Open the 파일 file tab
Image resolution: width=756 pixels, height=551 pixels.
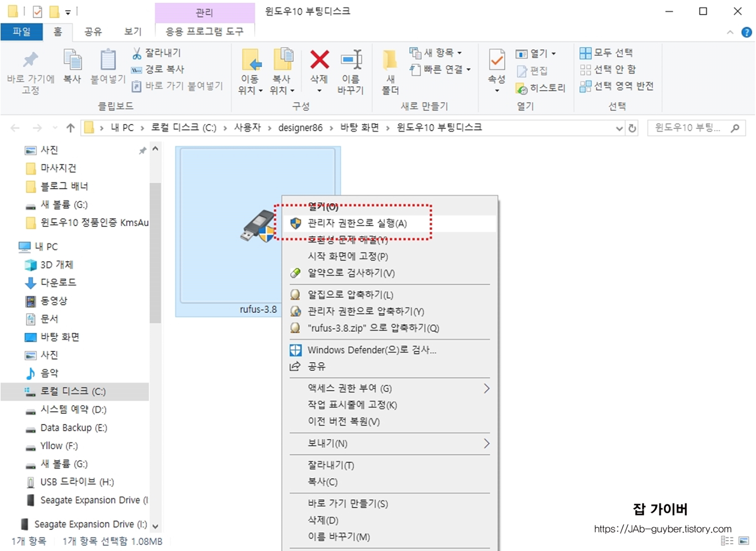point(21,32)
